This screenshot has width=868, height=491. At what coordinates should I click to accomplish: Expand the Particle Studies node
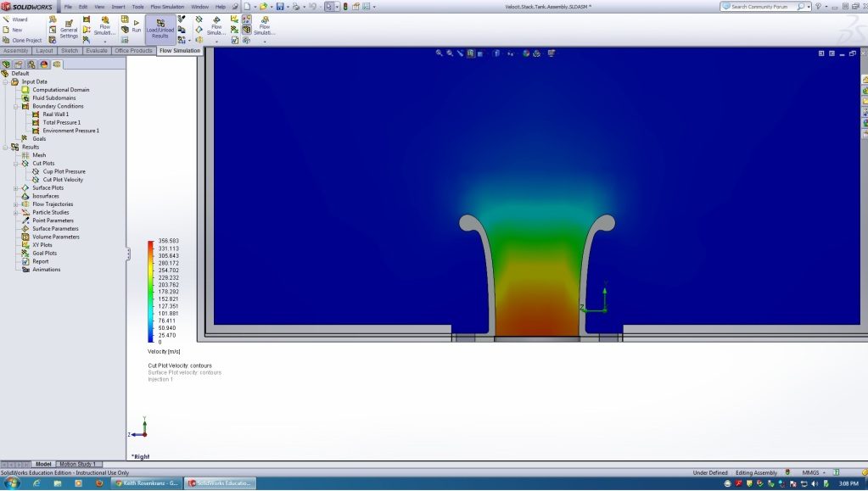click(x=16, y=213)
